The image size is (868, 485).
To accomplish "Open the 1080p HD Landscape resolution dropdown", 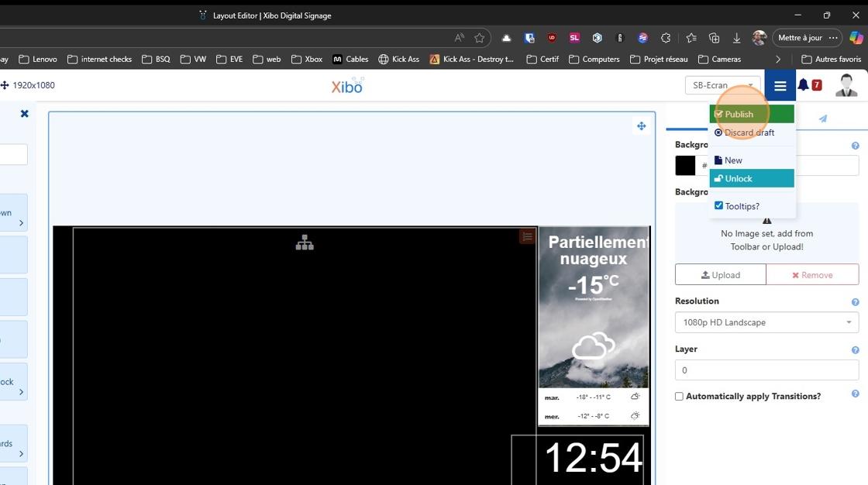I will tap(766, 322).
